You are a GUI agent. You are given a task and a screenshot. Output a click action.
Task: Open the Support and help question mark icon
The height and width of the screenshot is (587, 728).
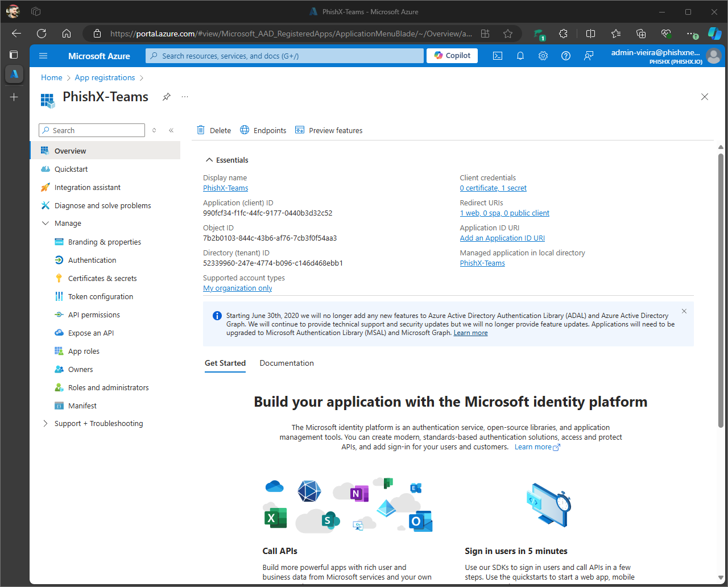pos(566,56)
